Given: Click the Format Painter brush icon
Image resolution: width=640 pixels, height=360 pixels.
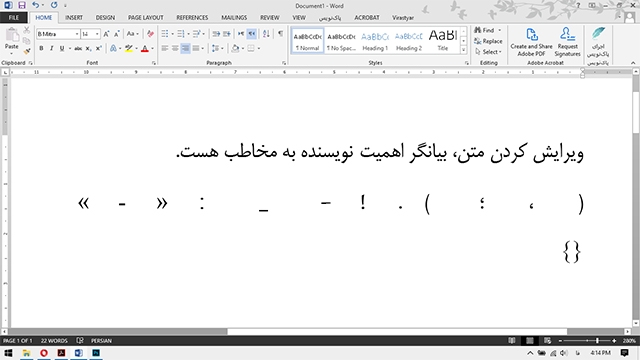Looking at the screenshot, I should [x=27, y=52].
